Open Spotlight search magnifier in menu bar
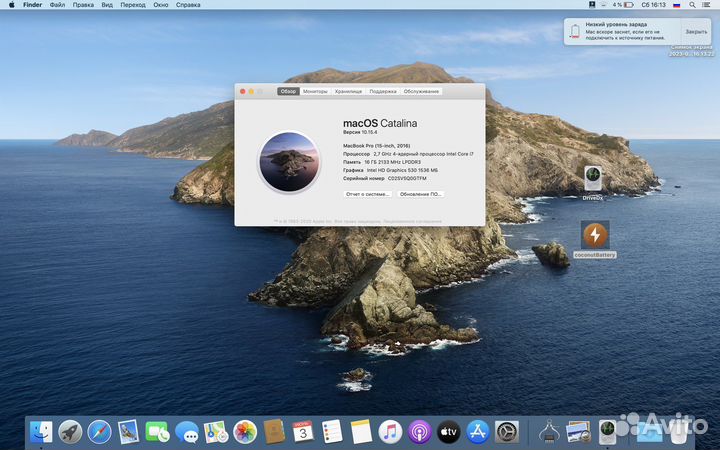Viewport: 720px width, 450px height. [x=692, y=5]
